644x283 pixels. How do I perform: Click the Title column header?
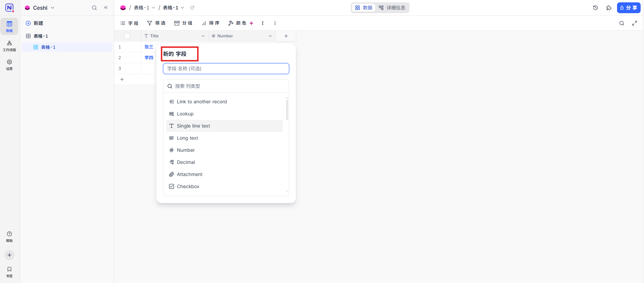(175, 36)
